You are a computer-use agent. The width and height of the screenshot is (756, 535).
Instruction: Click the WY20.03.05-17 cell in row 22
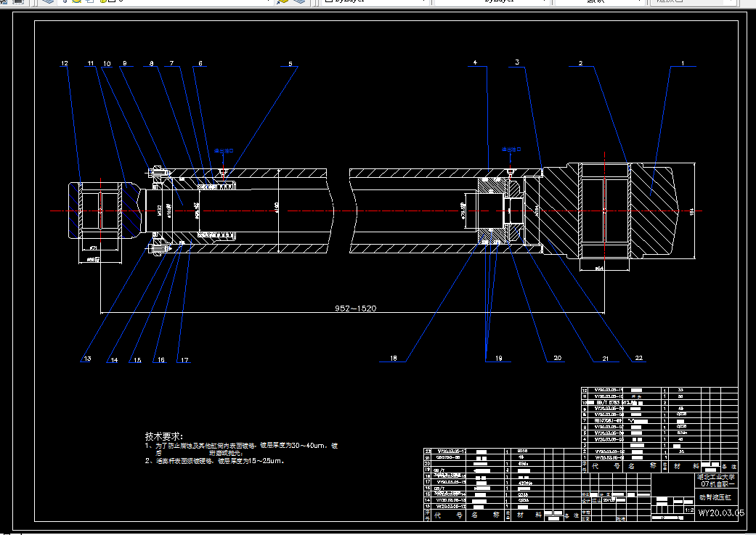[x=452, y=451]
